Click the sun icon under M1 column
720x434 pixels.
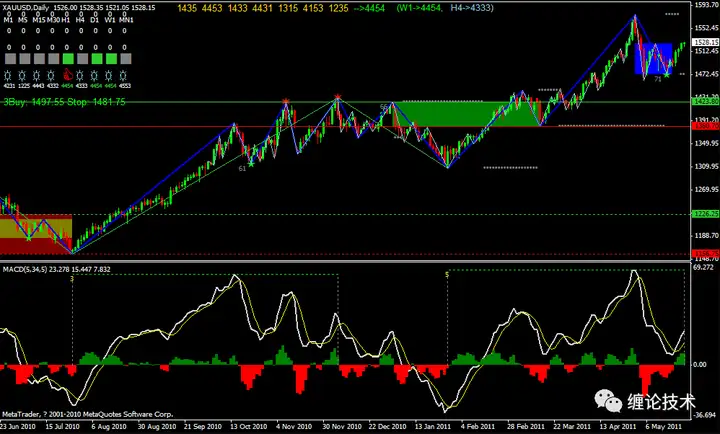8,75
